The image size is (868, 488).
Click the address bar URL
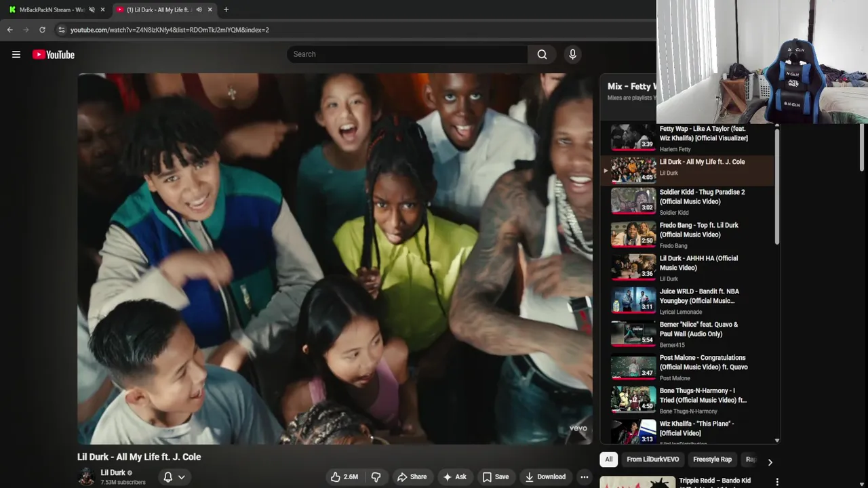(170, 30)
